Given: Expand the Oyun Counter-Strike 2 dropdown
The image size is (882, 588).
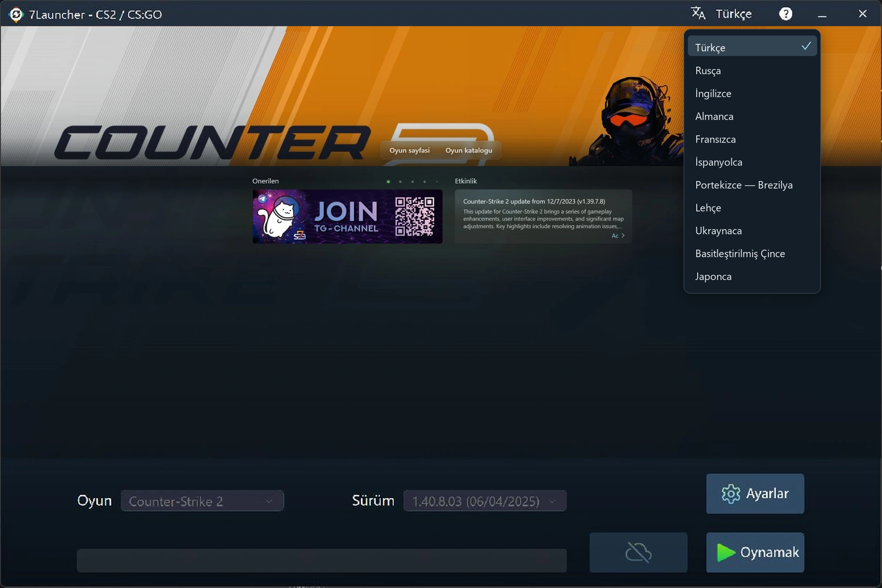Looking at the screenshot, I should [x=202, y=501].
